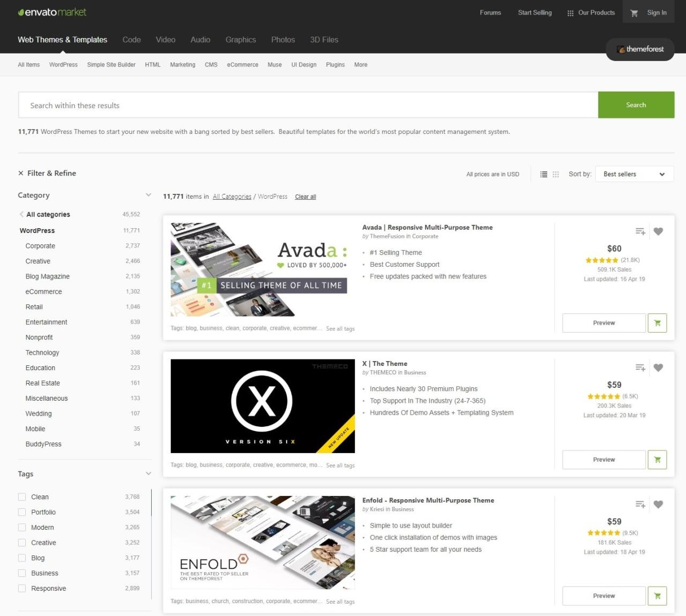Select the BuddyPress category

(43, 444)
